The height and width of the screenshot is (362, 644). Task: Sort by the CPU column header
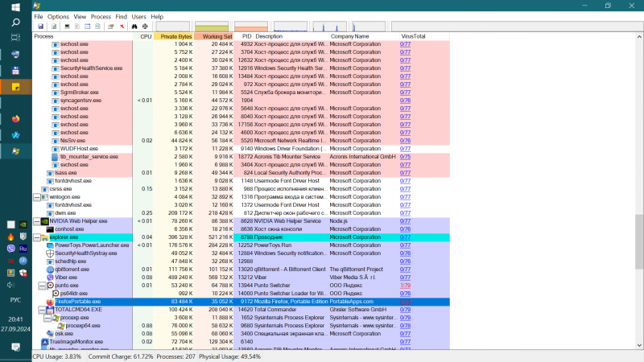coord(143,36)
